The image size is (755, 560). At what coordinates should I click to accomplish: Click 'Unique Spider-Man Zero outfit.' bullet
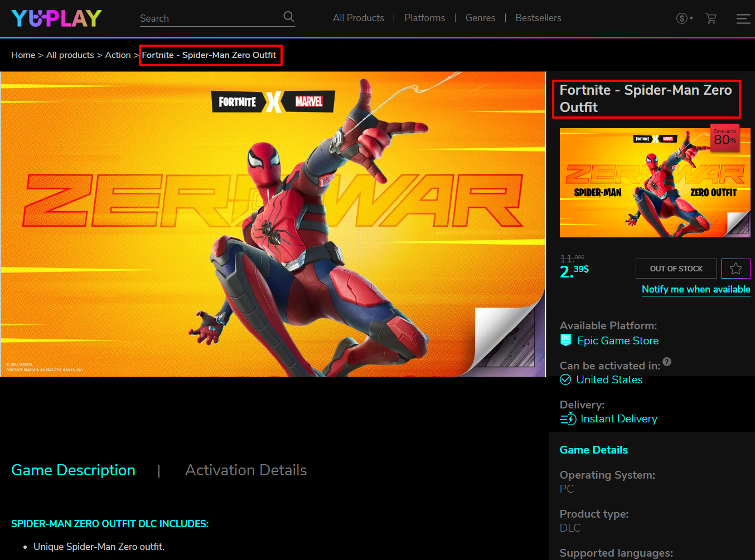coord(99,547)
